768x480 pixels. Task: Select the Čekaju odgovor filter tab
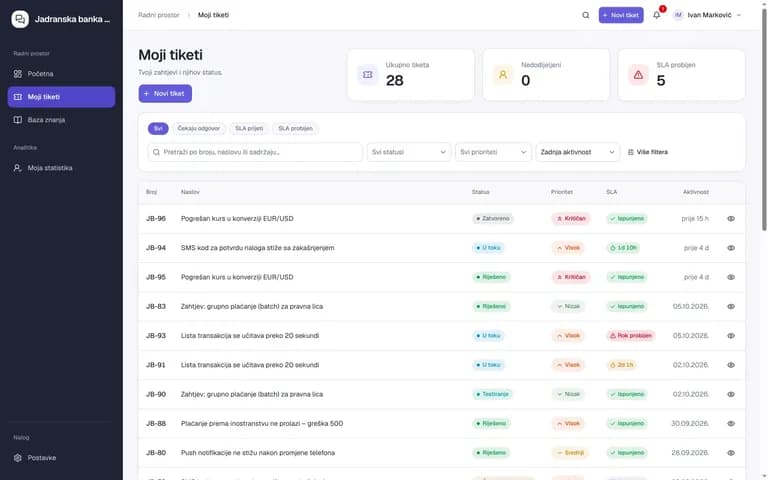click(x=198, y=128)
